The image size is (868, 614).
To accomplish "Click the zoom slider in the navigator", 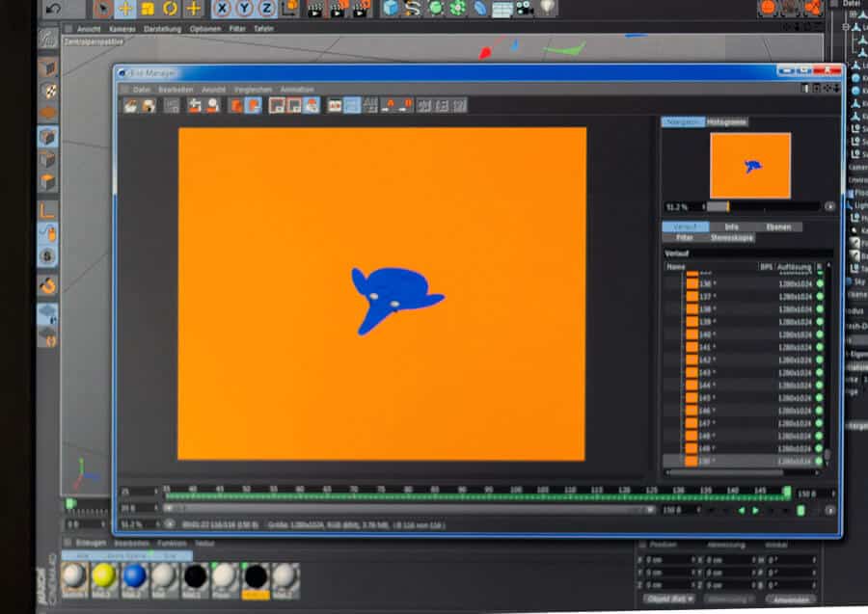I will tap(762, 206).
